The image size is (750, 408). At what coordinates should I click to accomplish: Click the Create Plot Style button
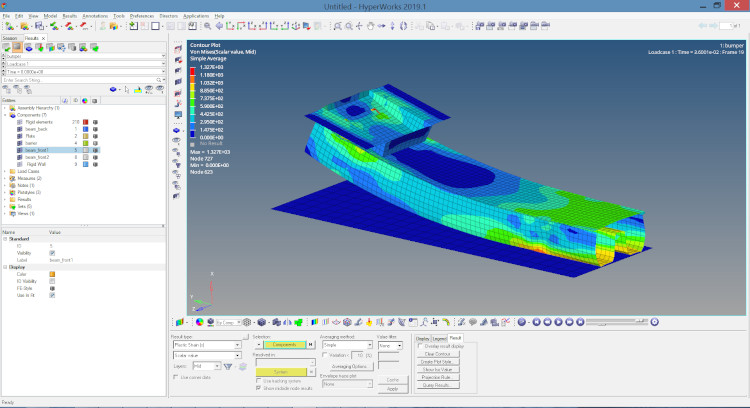[437, 361]
